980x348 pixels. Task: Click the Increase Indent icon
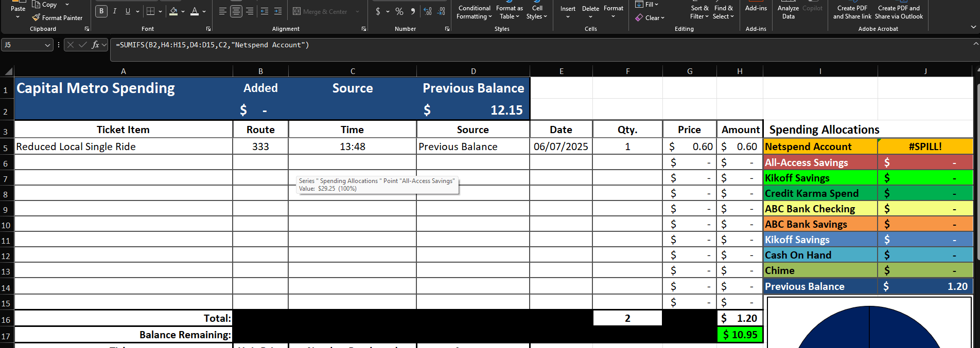tap(278, 11)
